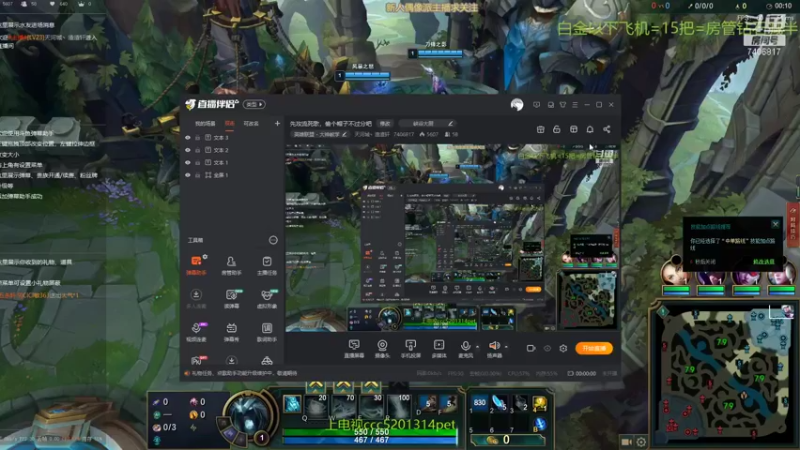Open the 弹幕助手 tool in toolbox
Screen dimensions: 800x450
click(196, 265)
